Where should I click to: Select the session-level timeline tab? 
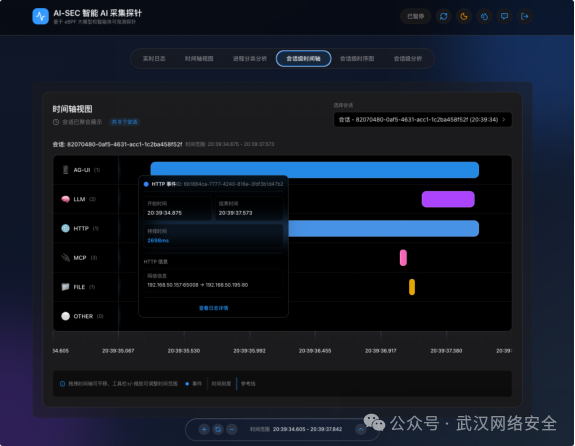pos(303,59)
